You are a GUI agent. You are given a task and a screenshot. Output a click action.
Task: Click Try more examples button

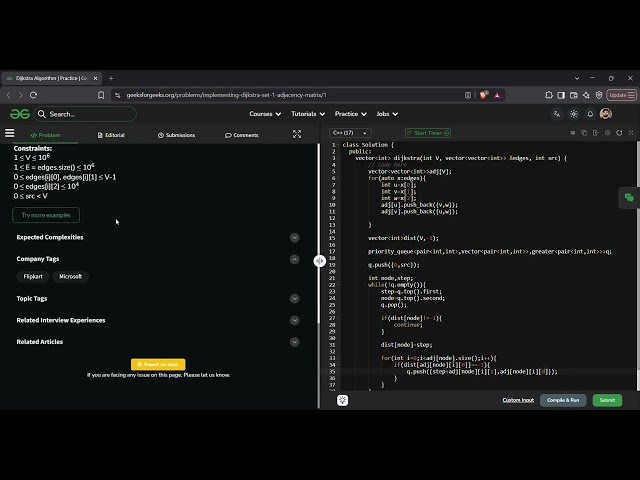coord(46,215)
